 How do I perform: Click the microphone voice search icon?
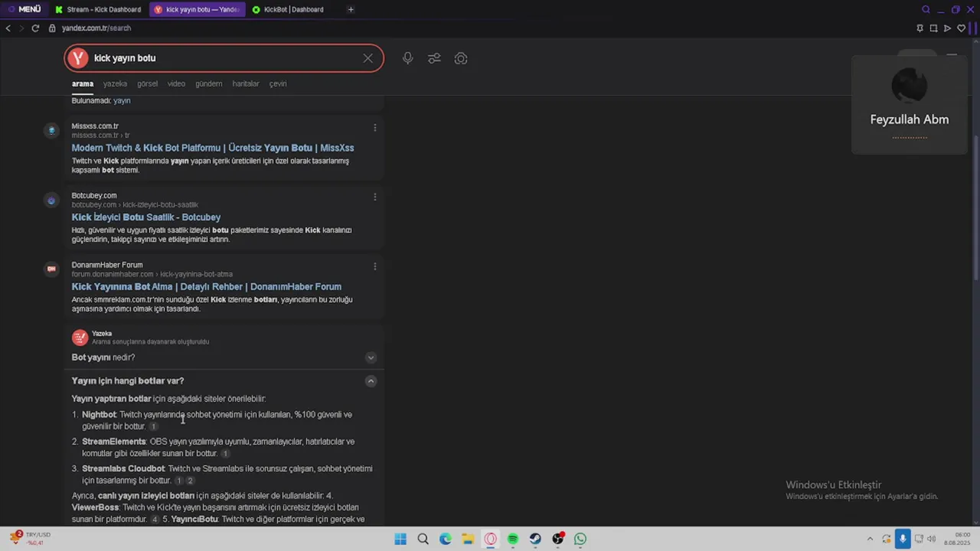click(x=408, y=58)
